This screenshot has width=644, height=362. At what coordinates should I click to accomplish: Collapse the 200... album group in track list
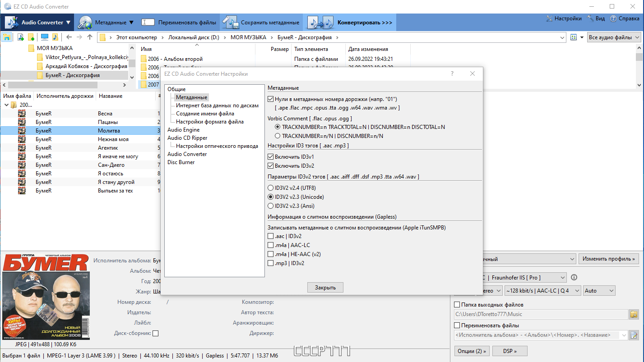click(6, 105)
